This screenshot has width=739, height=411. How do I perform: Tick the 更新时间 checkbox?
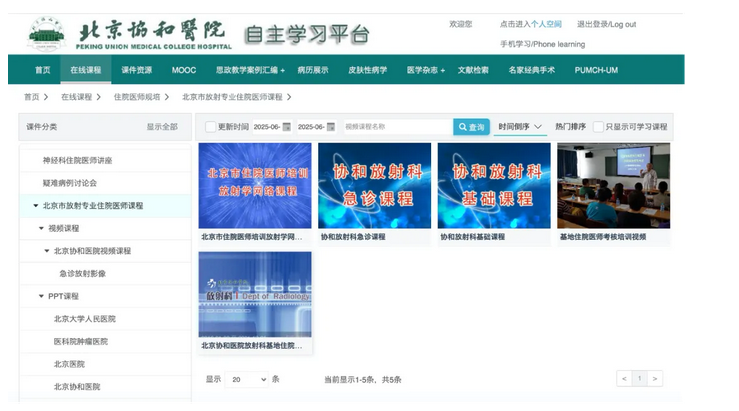click(210, 127)
